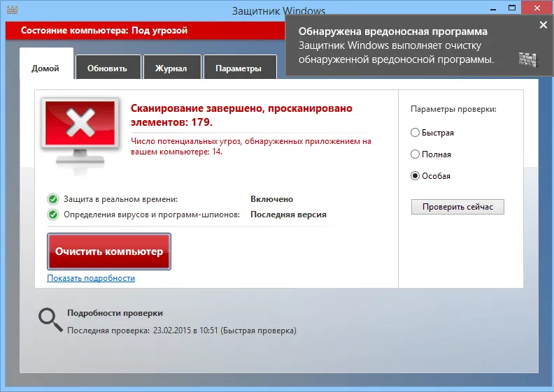
Task: Click the 'Подробности проверки' heading
Action: coord(115,313)
